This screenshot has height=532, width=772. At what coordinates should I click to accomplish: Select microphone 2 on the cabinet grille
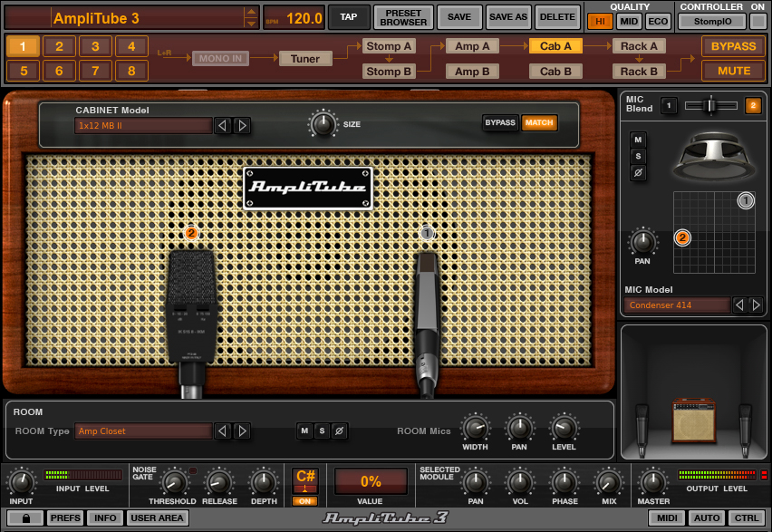(x=190, y=308)
